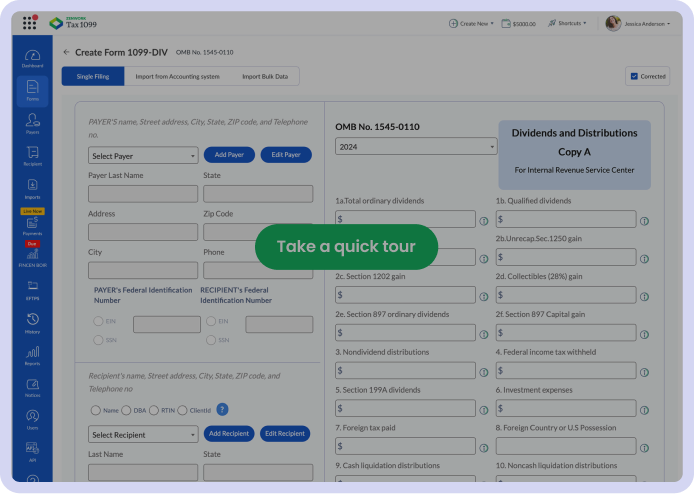Screen dimensions: 694x494
Task: Open the Dashboard sidebar icon
Action: 32,58
